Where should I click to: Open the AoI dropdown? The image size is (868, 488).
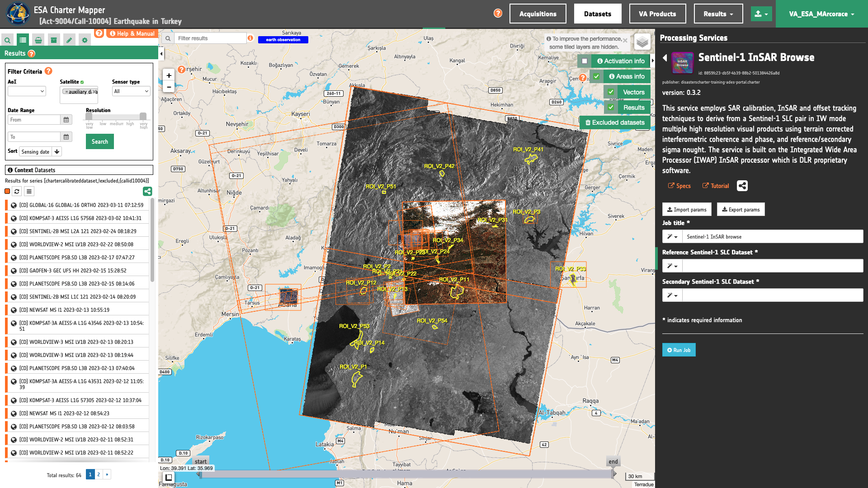coord(27,91)
